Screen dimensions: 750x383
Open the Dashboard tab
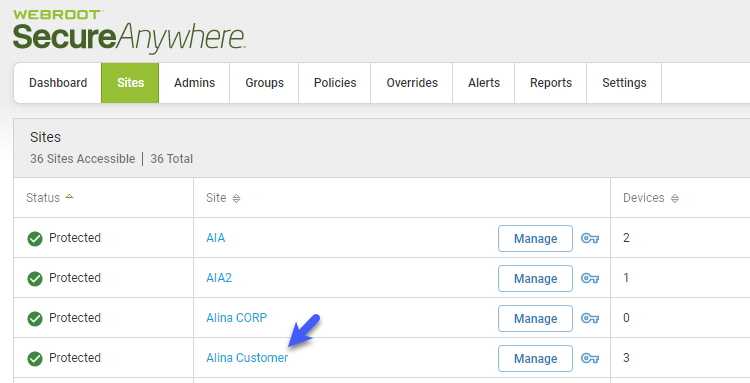(x=58, y=83)
